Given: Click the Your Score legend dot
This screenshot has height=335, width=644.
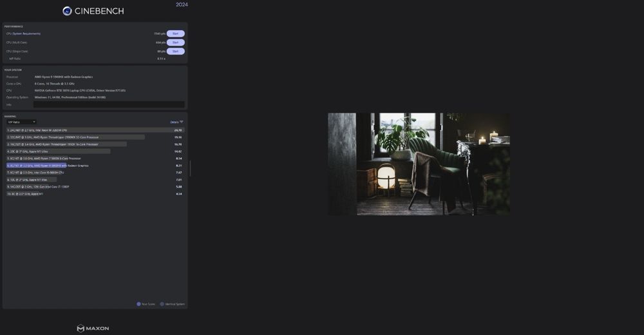Looking at the screenshot, I should (x=138, y=304).
